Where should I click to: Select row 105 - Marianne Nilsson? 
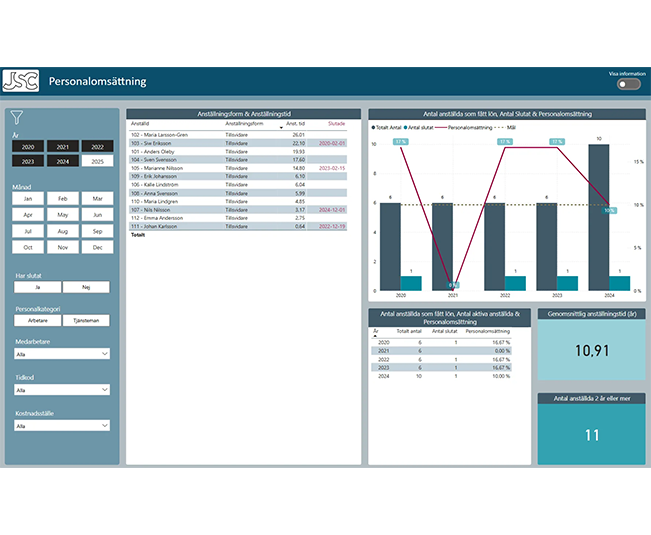point(238,168)
